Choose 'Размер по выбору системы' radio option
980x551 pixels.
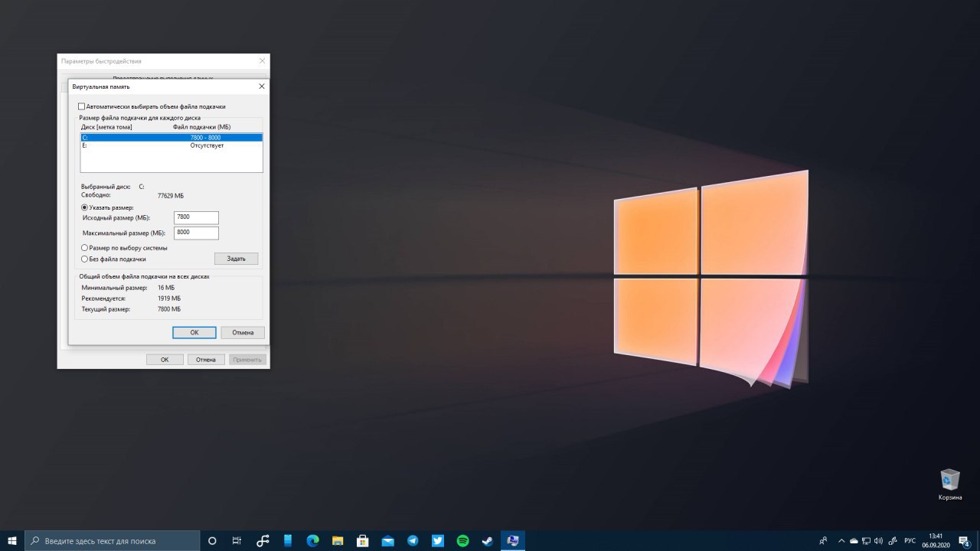pos(84,248)
